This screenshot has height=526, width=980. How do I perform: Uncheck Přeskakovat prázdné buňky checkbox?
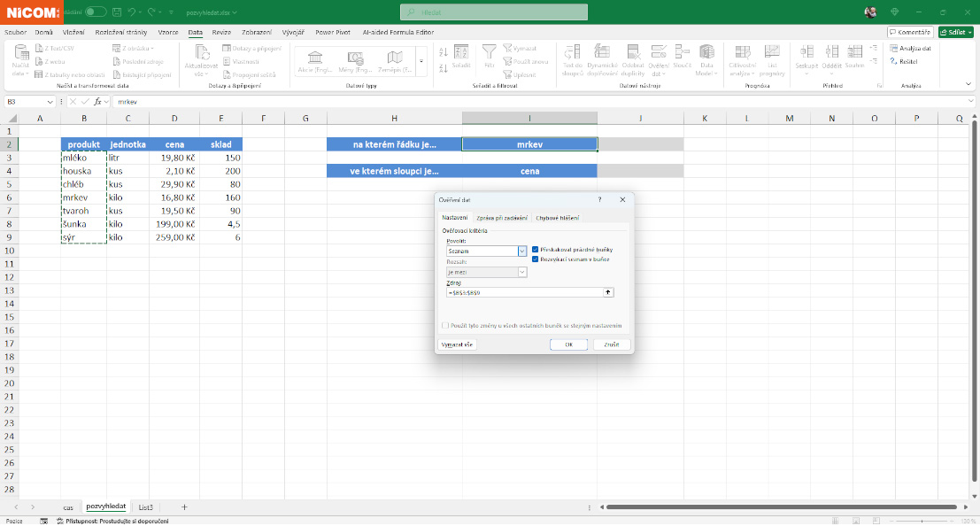tap(535, 250)
